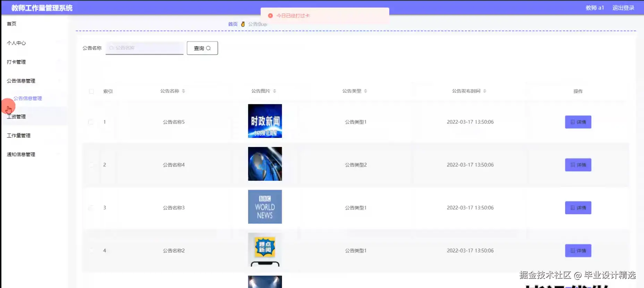
Task: Open the globe thumbnail for 公告名称4
Action: pos(265,164)
